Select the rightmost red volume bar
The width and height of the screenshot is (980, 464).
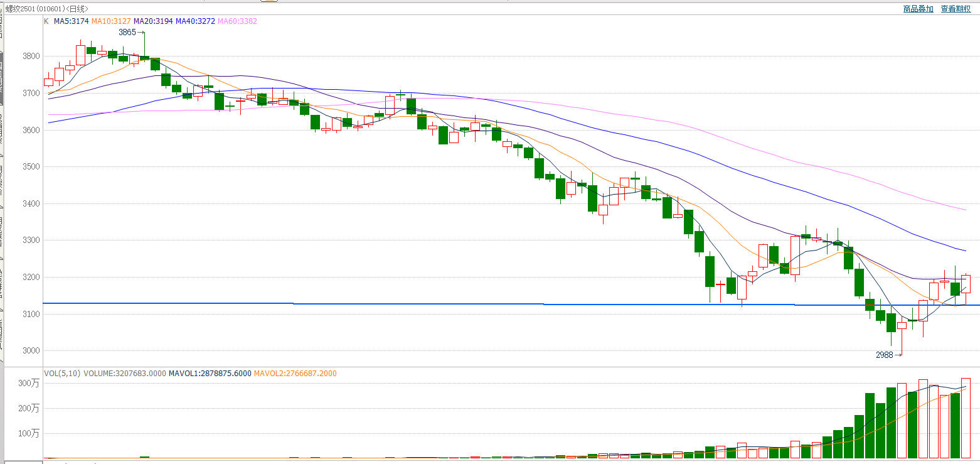click(966, 418)
